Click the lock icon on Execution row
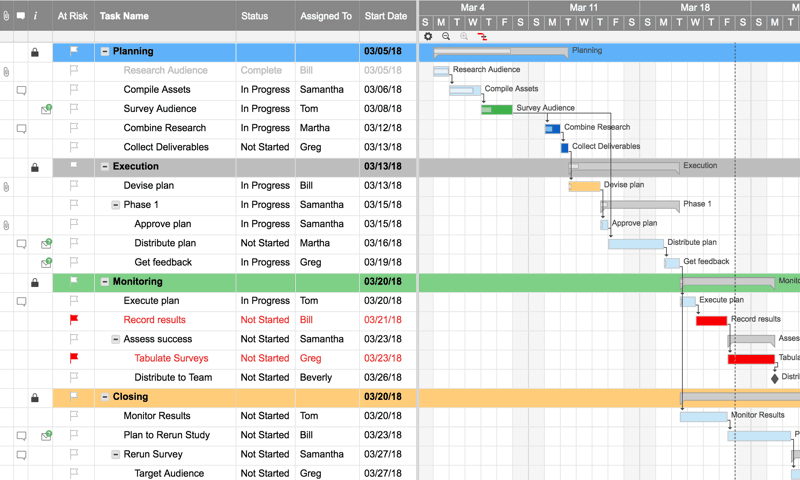 35,167
